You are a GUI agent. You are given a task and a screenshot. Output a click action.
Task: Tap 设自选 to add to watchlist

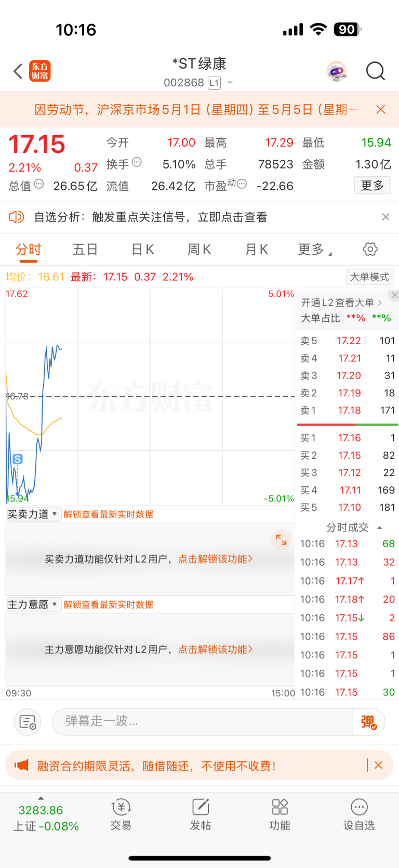pos(359,815)
